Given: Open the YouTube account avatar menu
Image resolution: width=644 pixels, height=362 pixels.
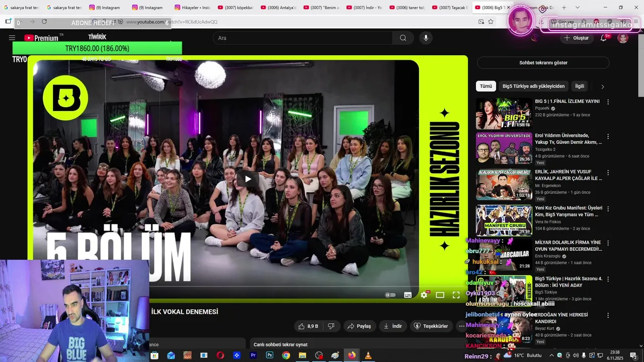Looking at the screenshot, I should [623, 38].
